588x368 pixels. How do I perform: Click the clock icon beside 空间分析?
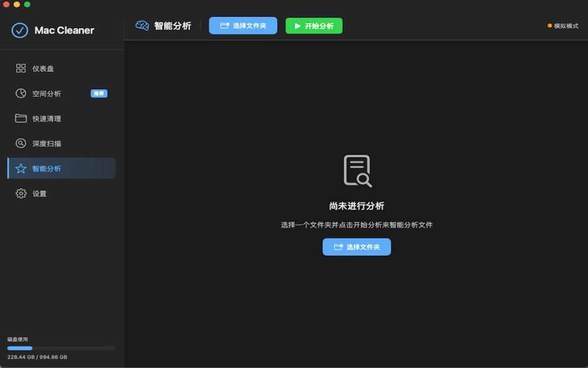[21, 94]
